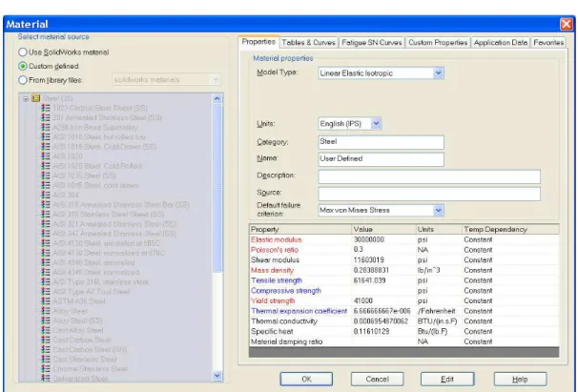
Task: Click the icon beside AISI 1020 Steel, Cold Rolled
Action: pyautogui.click(x=46, y=166)
